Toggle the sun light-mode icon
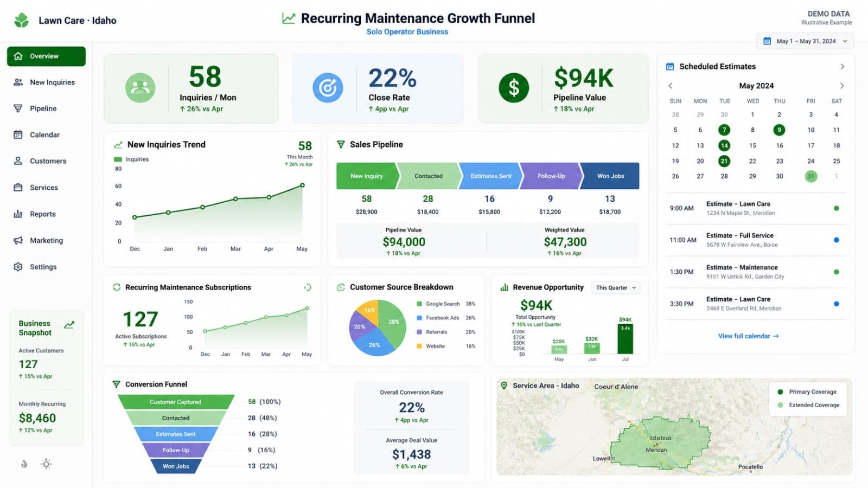Viewport: 868px width, 488px height. pyautogui.click(x=46, y=464)
